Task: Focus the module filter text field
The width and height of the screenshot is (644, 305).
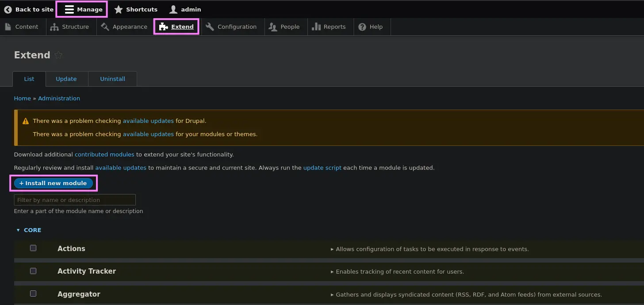Action: 75,200
